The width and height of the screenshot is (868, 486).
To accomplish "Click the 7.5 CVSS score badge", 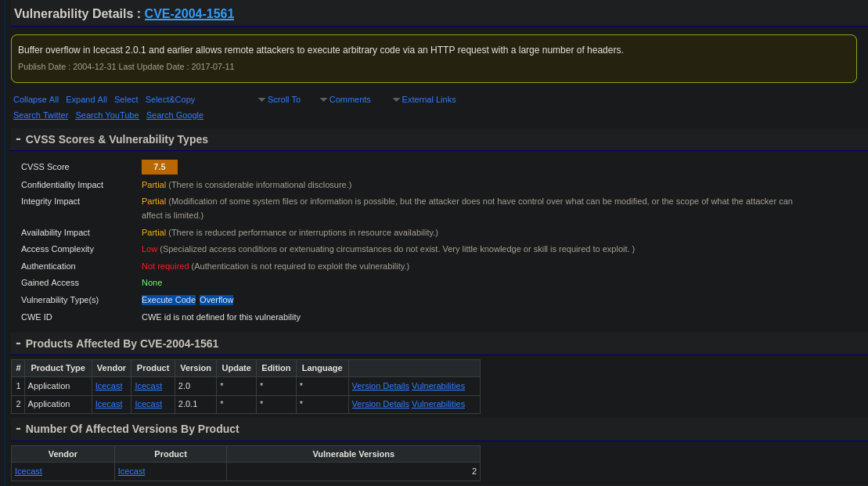I will [x=160, y=167].
